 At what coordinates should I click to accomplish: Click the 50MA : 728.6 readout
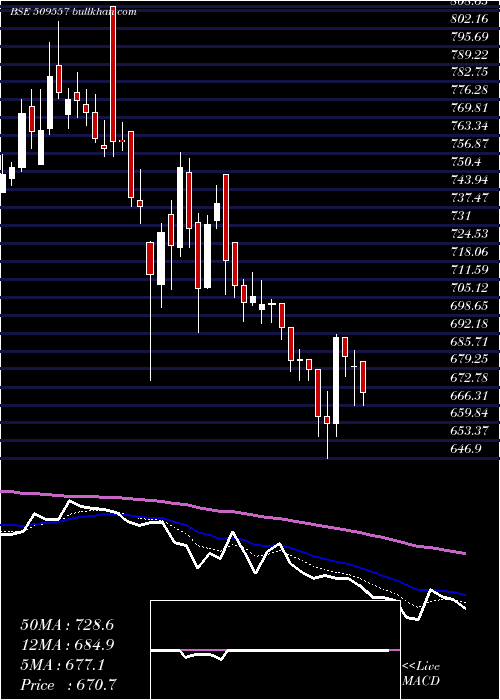pos(67,625)
